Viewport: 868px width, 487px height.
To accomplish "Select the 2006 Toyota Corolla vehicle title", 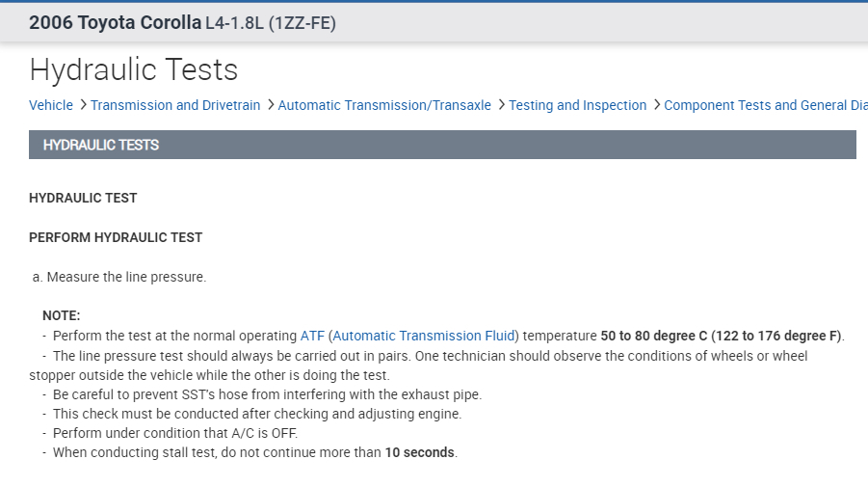I will tap(115, 23).
